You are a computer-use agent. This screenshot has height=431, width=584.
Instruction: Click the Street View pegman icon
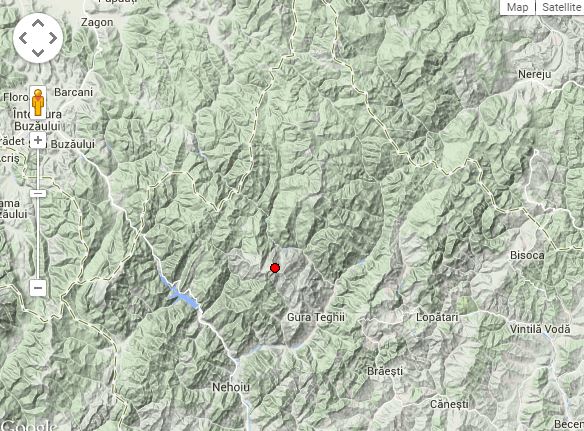click(x=38, y=102)
